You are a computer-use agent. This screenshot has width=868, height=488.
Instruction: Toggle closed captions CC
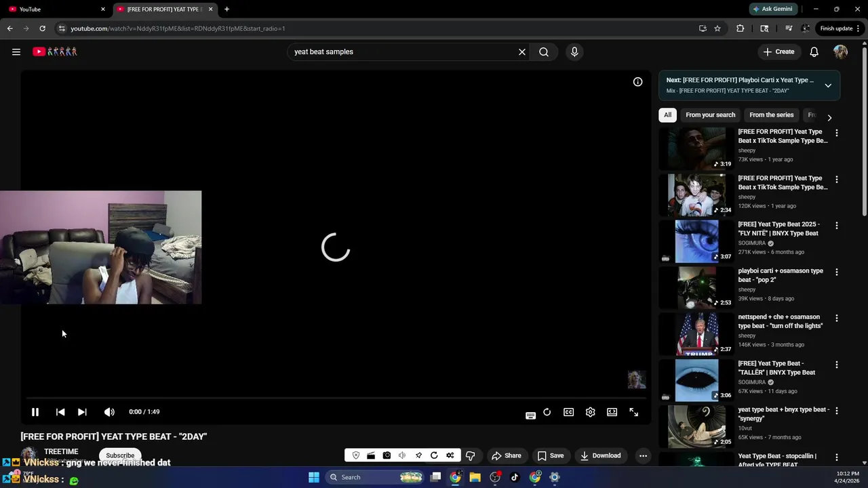tap(569, 412)
